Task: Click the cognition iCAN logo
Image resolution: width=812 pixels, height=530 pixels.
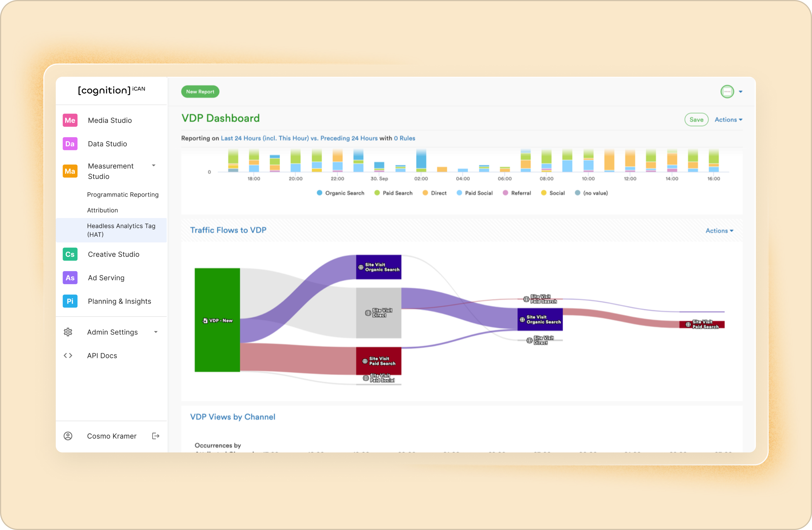Action: click(112, 90)
